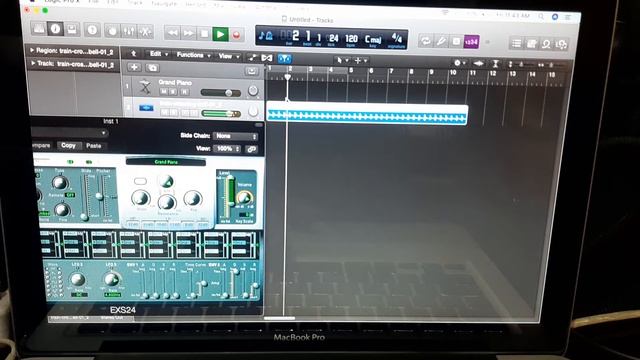Screen dimensions: 640x360
Task: Open the Note Pads button
Action: [x=531, y=44]
